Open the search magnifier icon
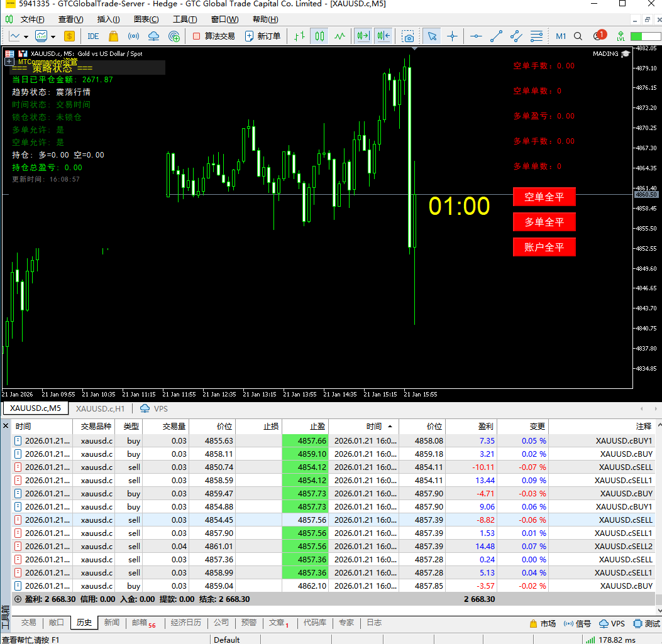 click(x=578, y=36)
